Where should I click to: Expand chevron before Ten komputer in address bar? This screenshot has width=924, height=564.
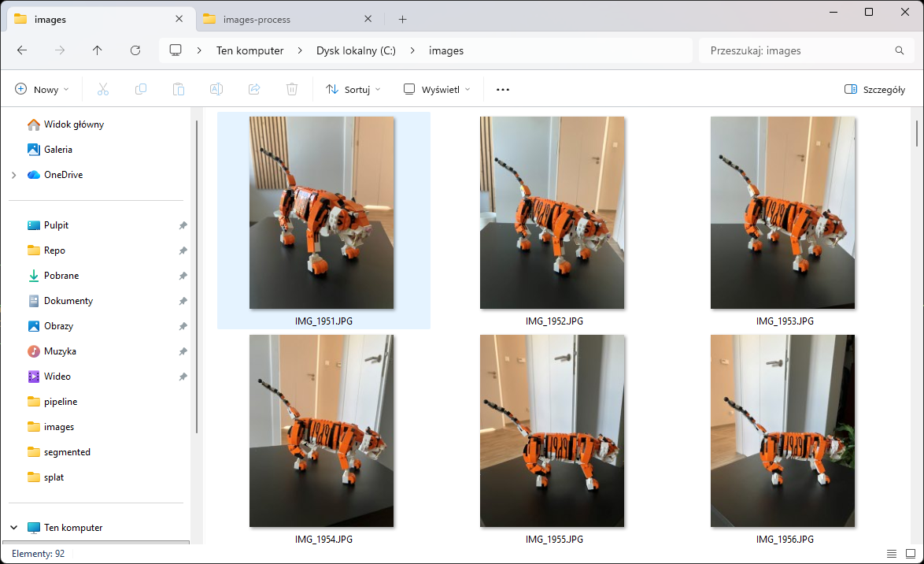tap(199, 50)
